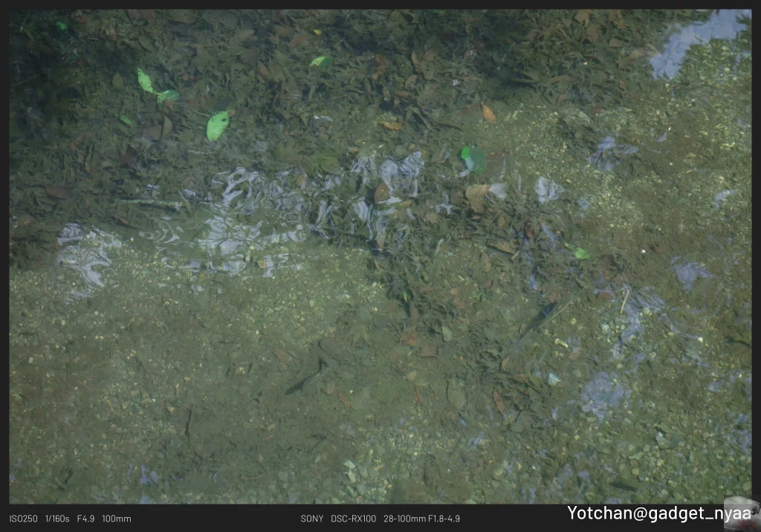
Task: Click the avatar image in bottom-right corner
Action: point(740,513)
